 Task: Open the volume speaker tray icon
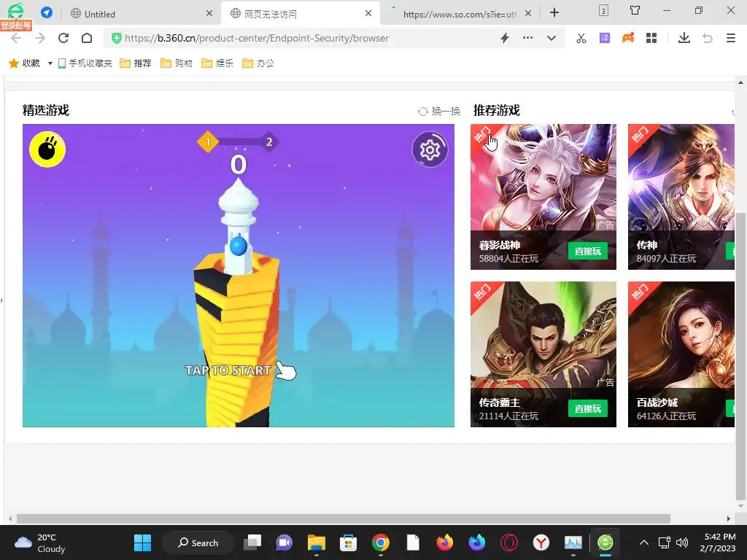click(682, 542)
